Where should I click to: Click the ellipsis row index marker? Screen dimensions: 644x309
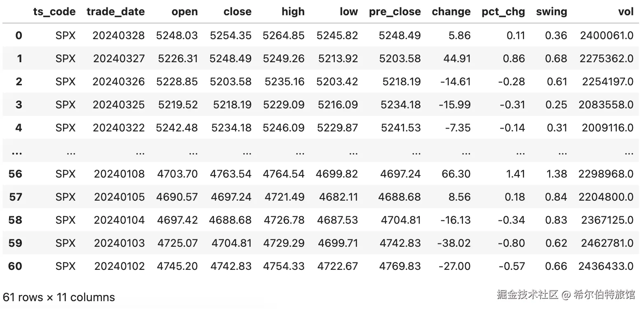tap(17, 152)
